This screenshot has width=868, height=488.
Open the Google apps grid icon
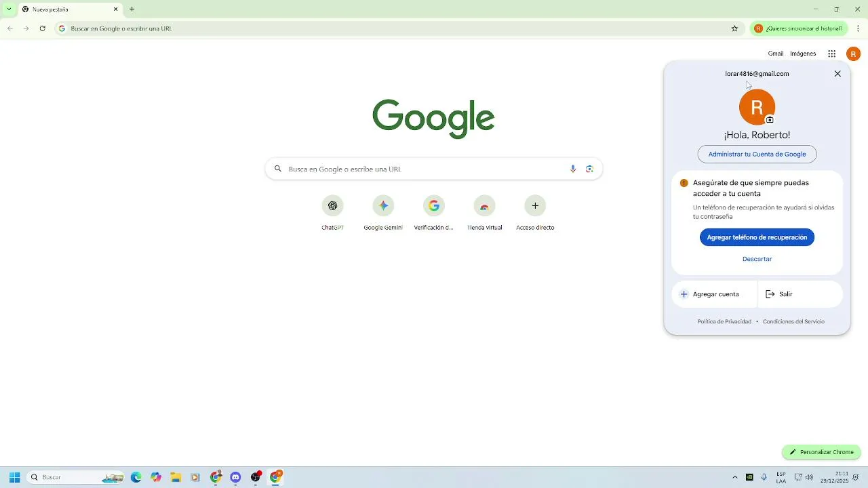(831, 54)
